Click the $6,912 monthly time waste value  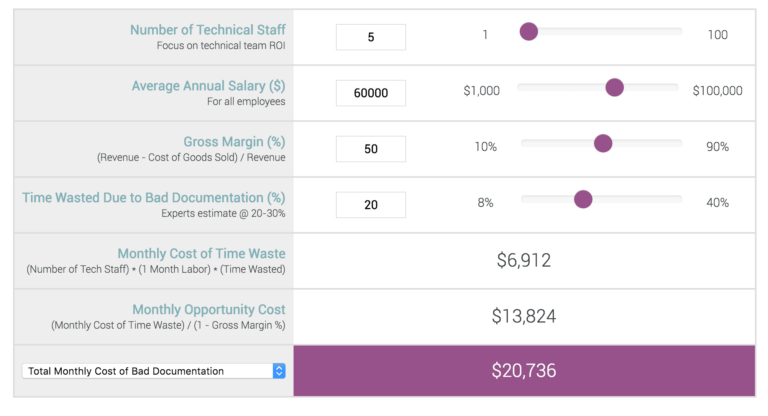523,261
